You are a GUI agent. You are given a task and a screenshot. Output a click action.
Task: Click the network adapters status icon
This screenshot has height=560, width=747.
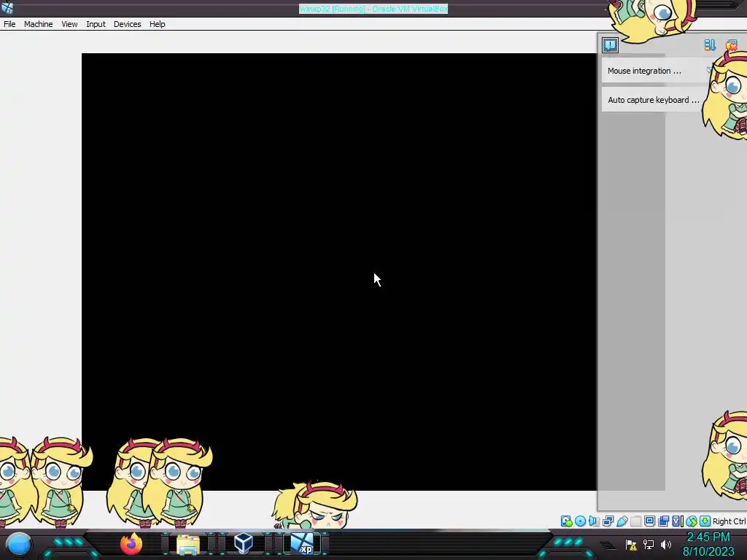point(608,521)
